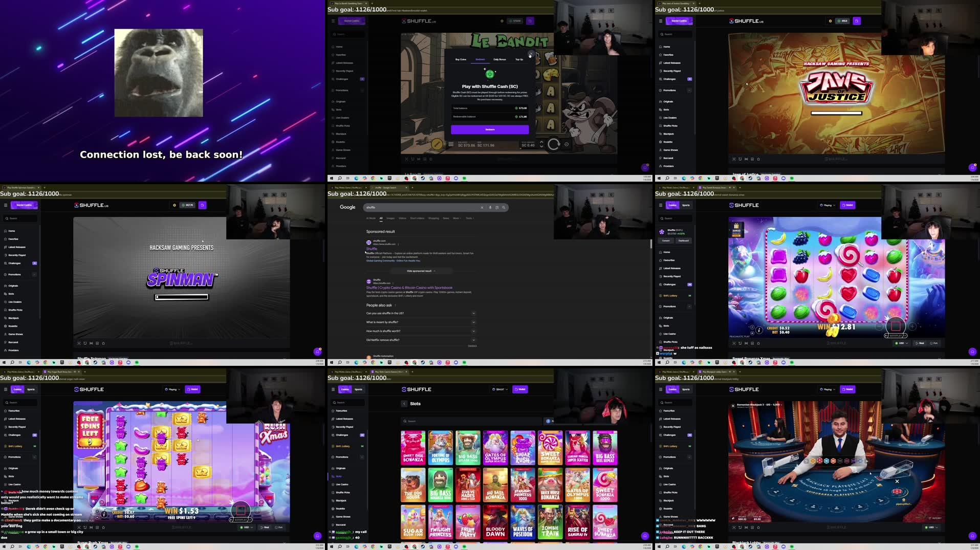Open the Sugar Rush 1000 thumbnail

click(x=413, y=521)
